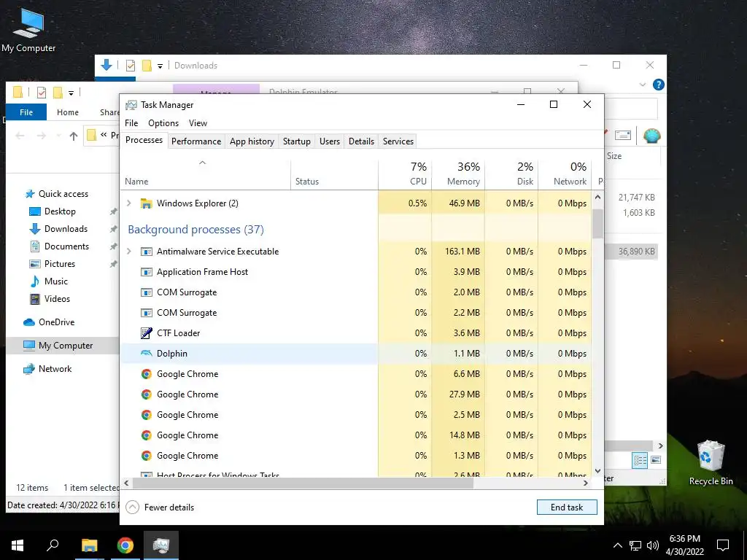Select Downloads in Quick access
The height and width of the screenshot is (560, 747).
pyautogui.click(x=66, y=229)
